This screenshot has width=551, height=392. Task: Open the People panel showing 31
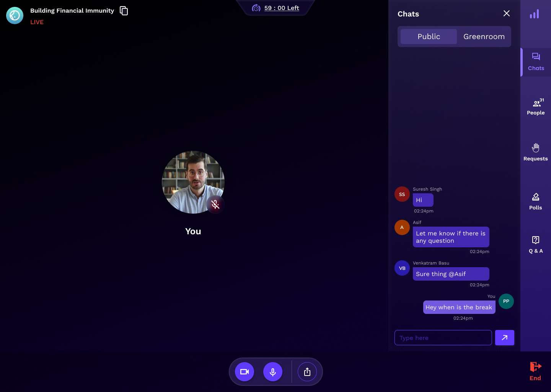(536, 107)
